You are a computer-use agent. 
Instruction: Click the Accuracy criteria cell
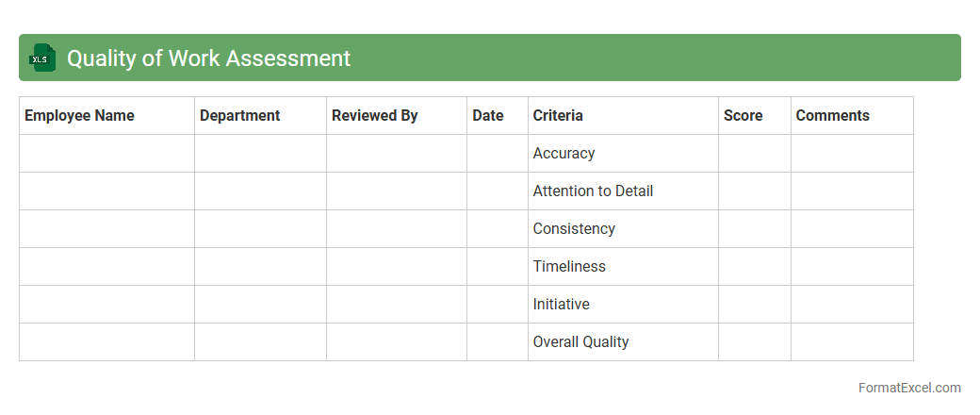point(563,154)
